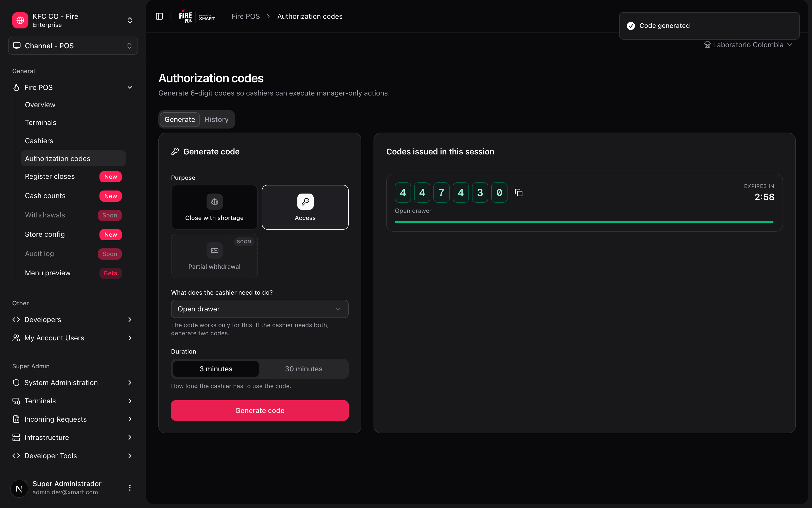Click the System Administration shield icon
Image resolution: width=812 pixels, height=508 pixels.
click(16, 382)
